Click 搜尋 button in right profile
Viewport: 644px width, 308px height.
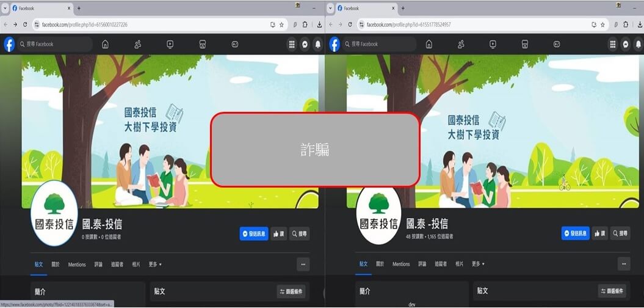point(620,233)
